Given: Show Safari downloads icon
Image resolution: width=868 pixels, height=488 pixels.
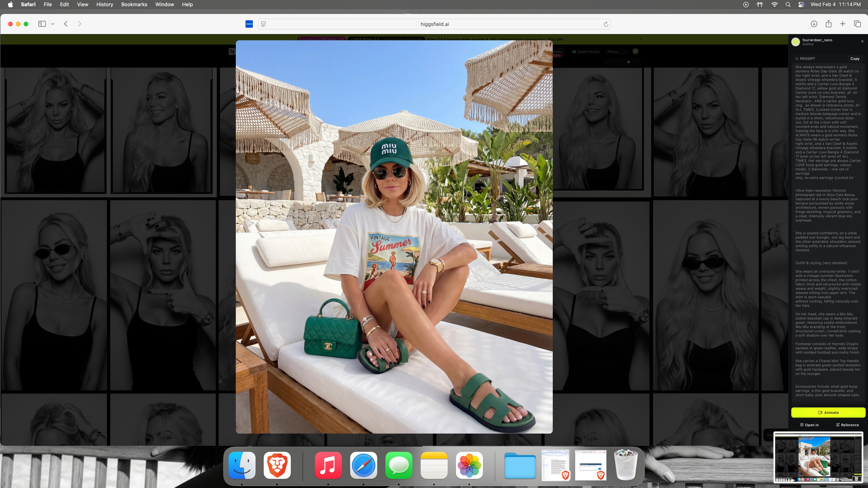Looking at the screenshot, I should point(814,24).
